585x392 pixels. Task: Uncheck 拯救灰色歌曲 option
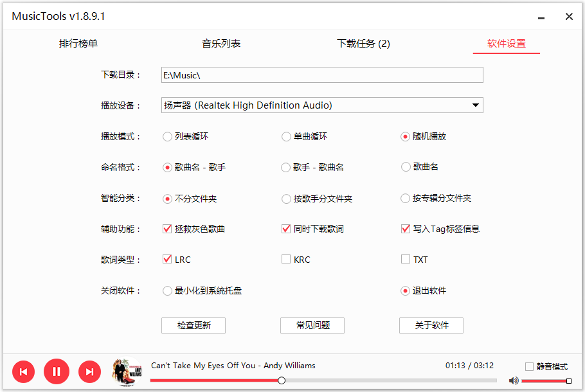(x=167, y=229)
